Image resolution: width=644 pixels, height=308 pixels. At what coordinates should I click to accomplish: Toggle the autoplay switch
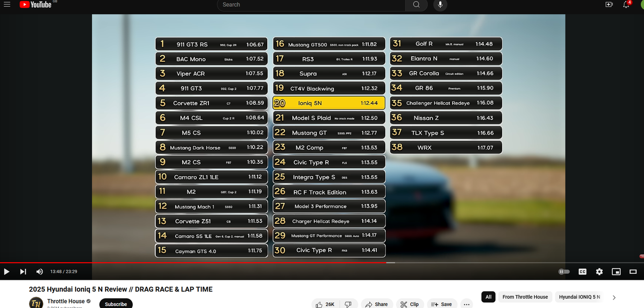pos(564,271)
